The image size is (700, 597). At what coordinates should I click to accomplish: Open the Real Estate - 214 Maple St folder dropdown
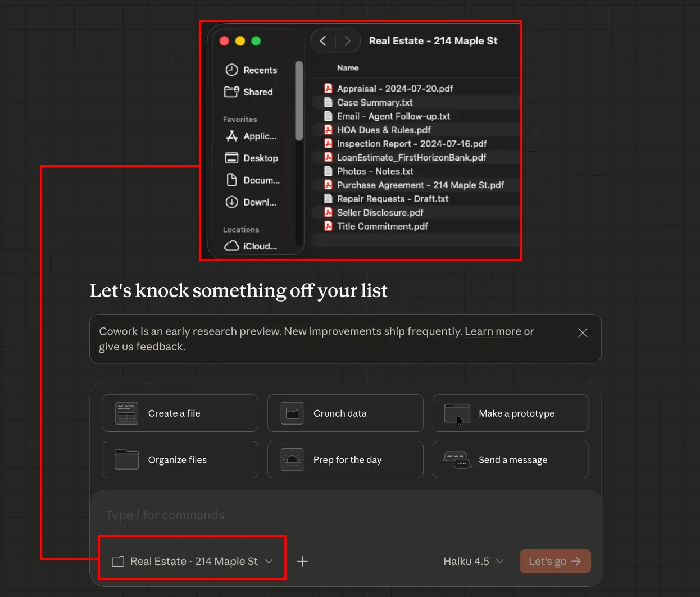(193, 561)
